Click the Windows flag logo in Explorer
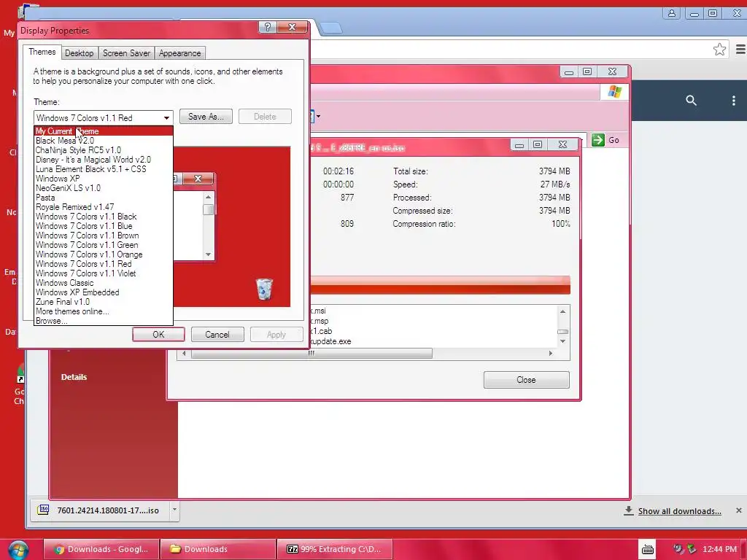The height and width of the screenshot is (560, 747). pos(614,91)
